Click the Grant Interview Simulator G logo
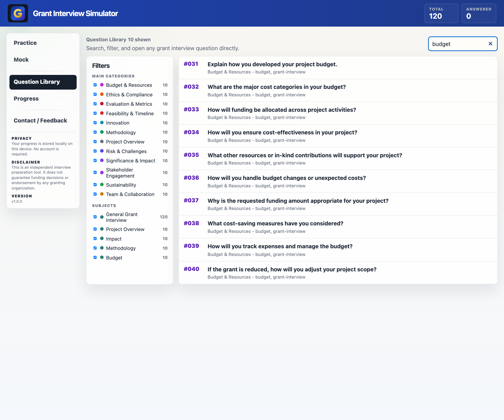Image resolution: width=504 pixels, height=420 pixels. pyautogui.click(x=18, y=13)
